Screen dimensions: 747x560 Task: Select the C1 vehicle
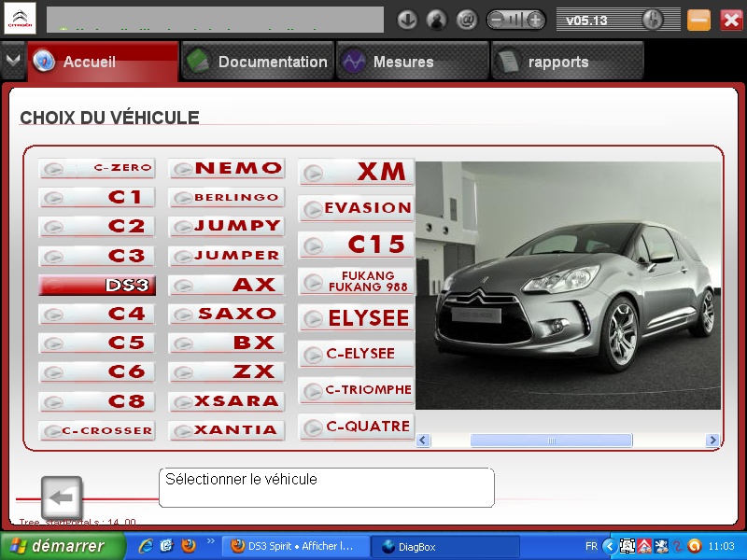click(x=97, y=197)
